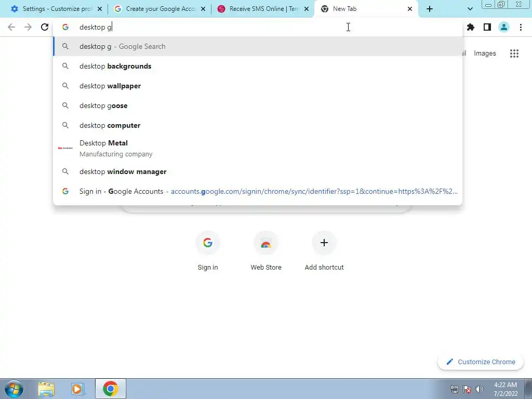Close the Settings tab

tap(100, 9)
